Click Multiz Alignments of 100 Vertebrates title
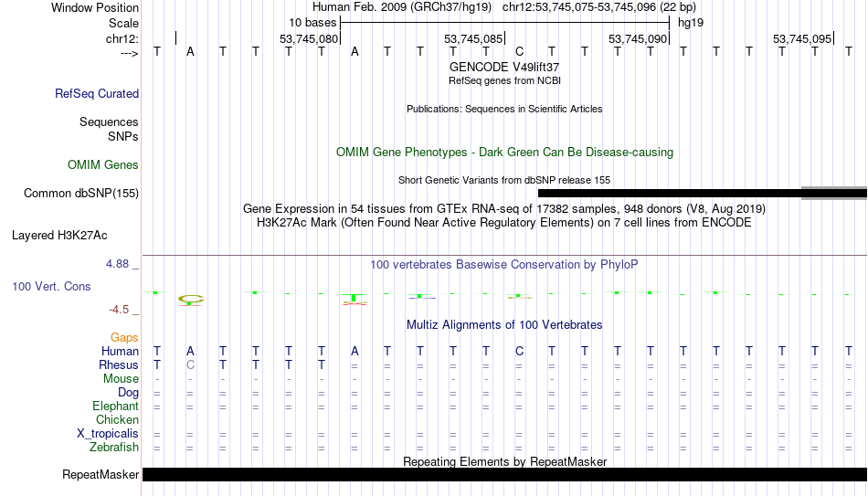This screenshot has height=496, width=868. tap(504, 325)
